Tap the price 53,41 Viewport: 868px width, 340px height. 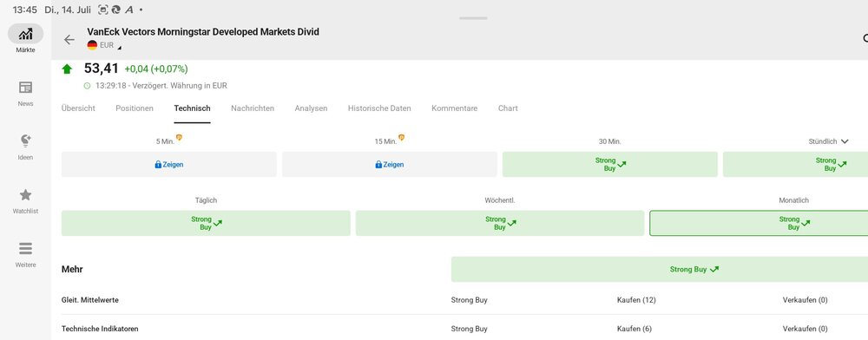click(x=102, y=69)
